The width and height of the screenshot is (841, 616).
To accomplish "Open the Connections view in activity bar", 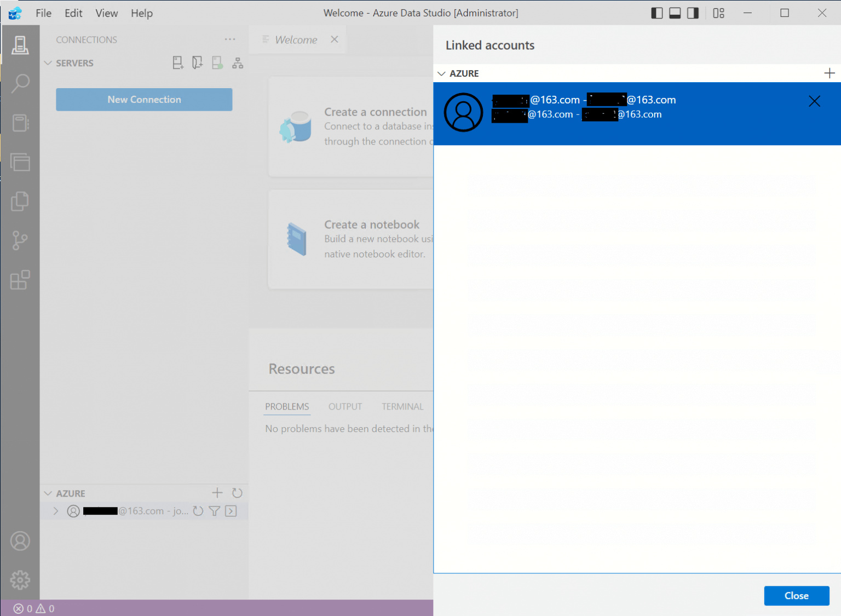I will (x=20, y=45).
